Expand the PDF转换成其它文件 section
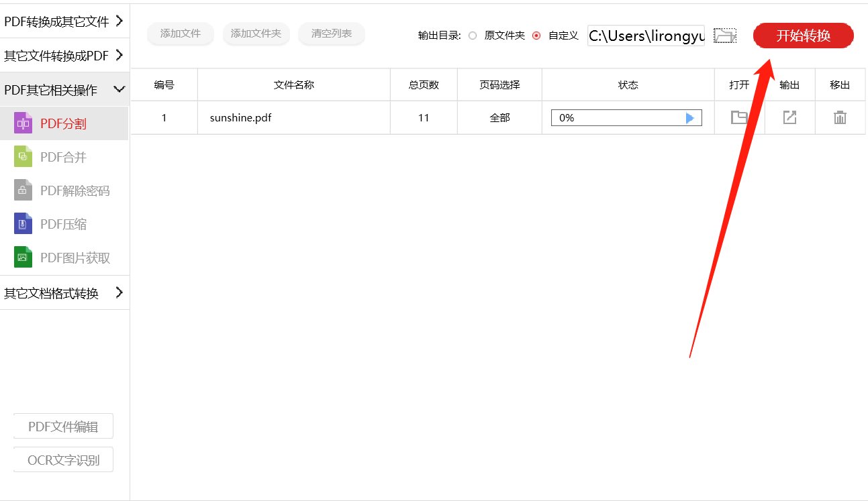The width and height of the screenshot is (868, 501). point(64,21)
